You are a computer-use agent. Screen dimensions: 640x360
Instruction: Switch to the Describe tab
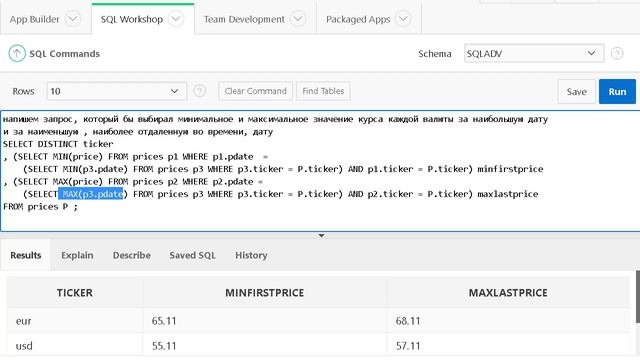[x=131, y=255]
